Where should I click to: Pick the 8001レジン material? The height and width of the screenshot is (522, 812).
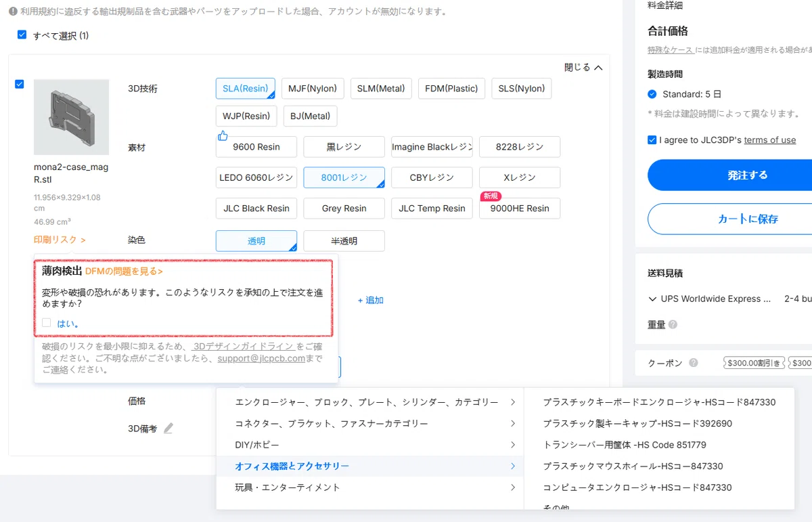point(344,177)
